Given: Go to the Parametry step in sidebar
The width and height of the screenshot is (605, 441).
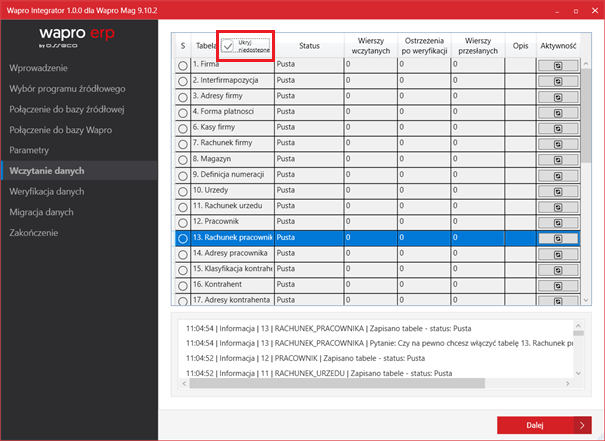Looking at the screenshot, I should point(29,150).
